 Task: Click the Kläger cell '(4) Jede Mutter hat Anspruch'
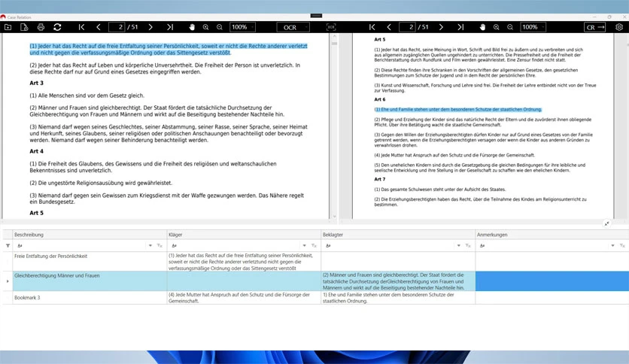pos(244,298)
